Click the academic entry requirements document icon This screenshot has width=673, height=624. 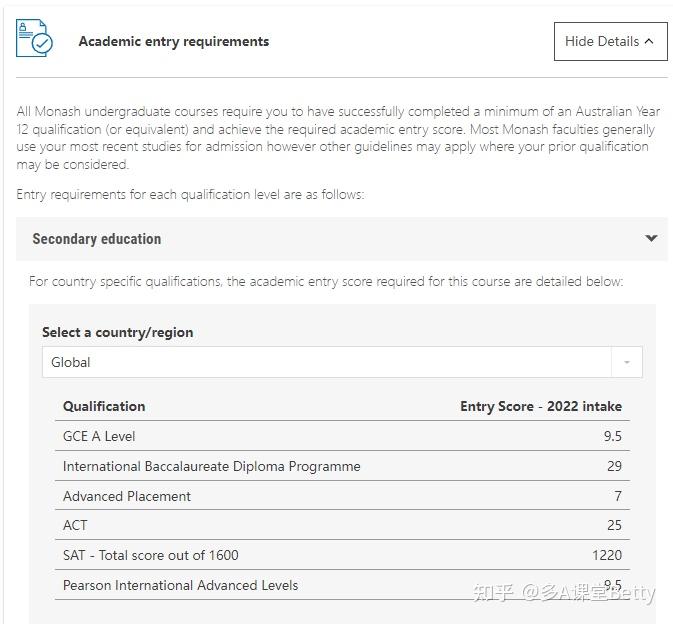(34, 39)
